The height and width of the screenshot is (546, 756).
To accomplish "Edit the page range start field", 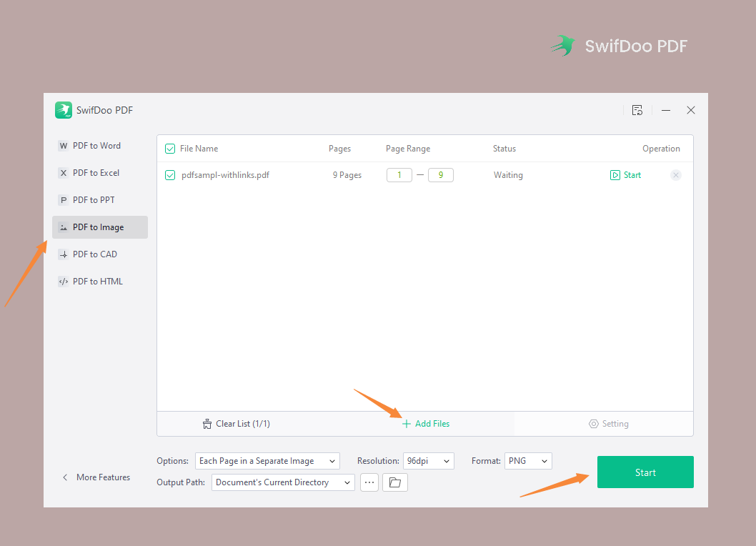I will [399, 175].
